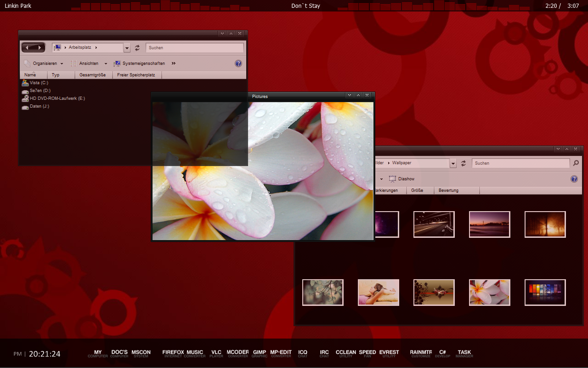Launch MCODER Converter from the dock
The image size is (588, 368).
click(238, 354)
